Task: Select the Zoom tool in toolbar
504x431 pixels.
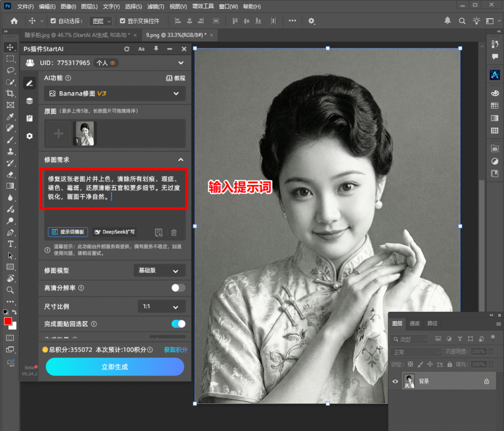Action: click(10, 290)
